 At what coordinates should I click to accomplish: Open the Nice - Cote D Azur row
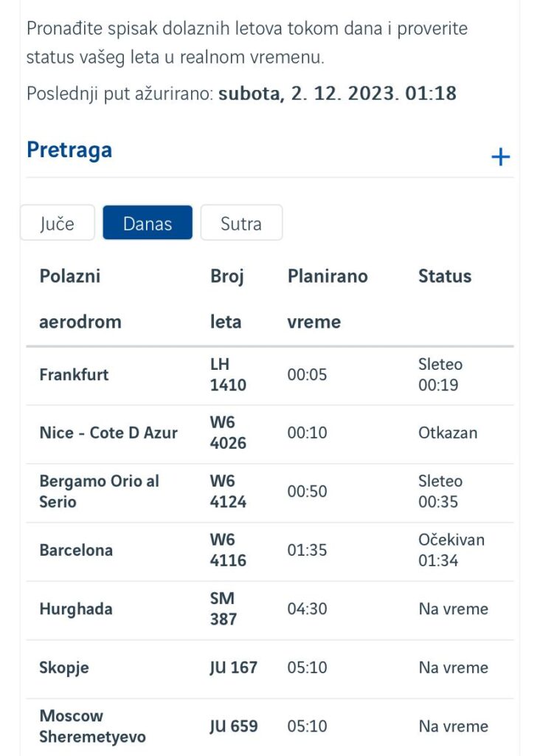point(108,433)
